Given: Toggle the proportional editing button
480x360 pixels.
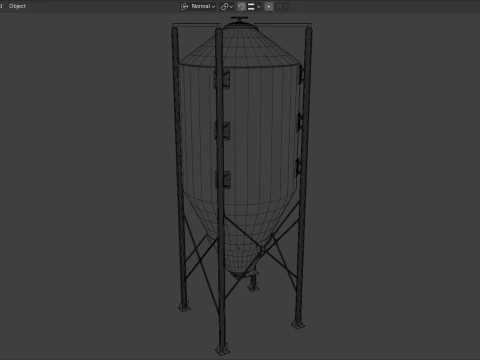Looking at the screenshot, I should point(269,6).
